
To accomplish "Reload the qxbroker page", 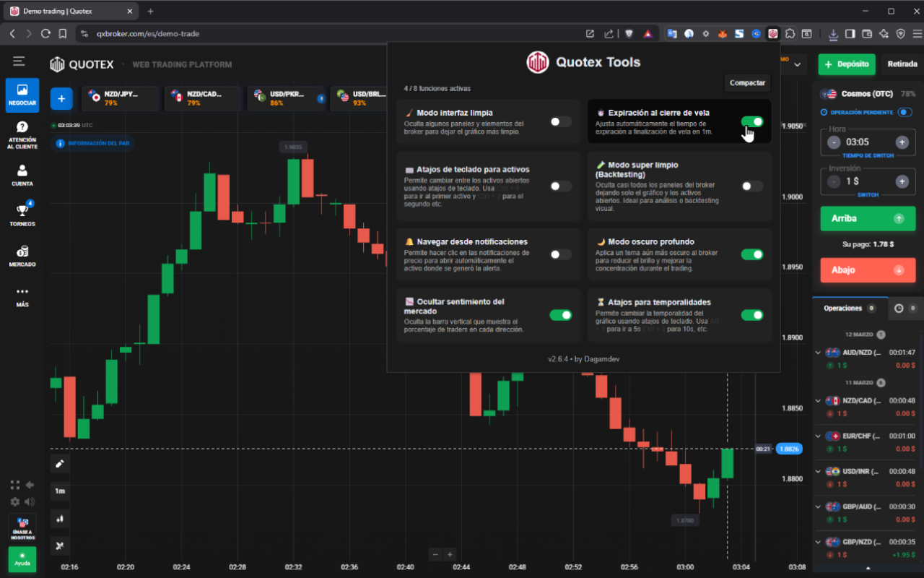I will [45, 33].
